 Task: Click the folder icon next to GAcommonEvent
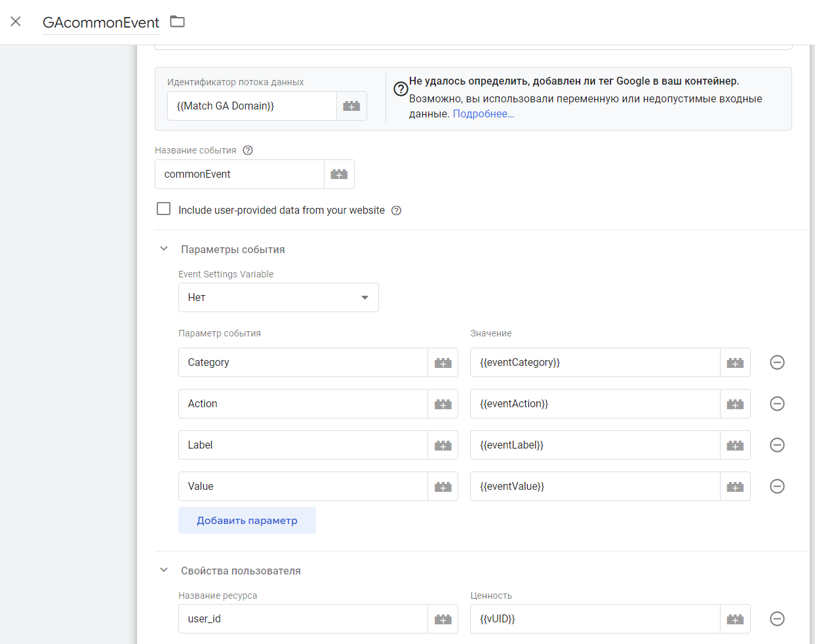(x=177, y=22)
